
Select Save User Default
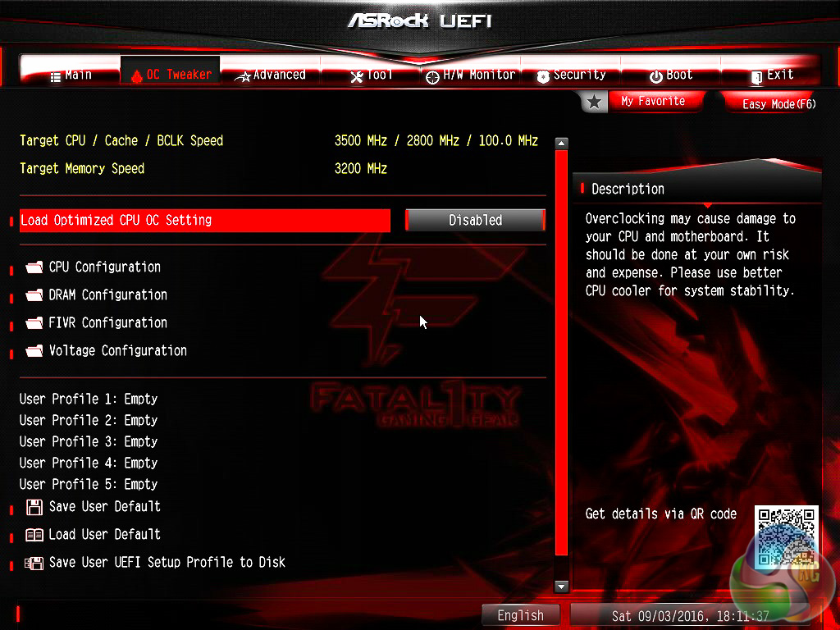click(x=104, y=506)
